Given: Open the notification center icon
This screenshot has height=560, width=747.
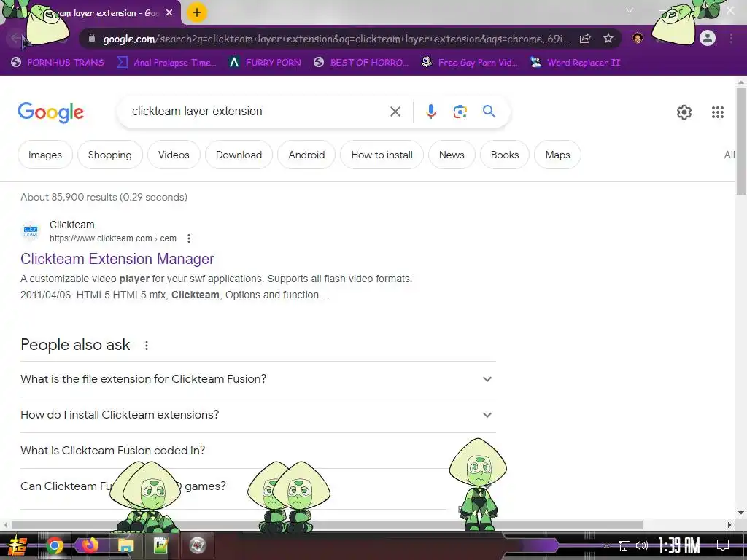Looking at the screenshot, I should 723,545.
